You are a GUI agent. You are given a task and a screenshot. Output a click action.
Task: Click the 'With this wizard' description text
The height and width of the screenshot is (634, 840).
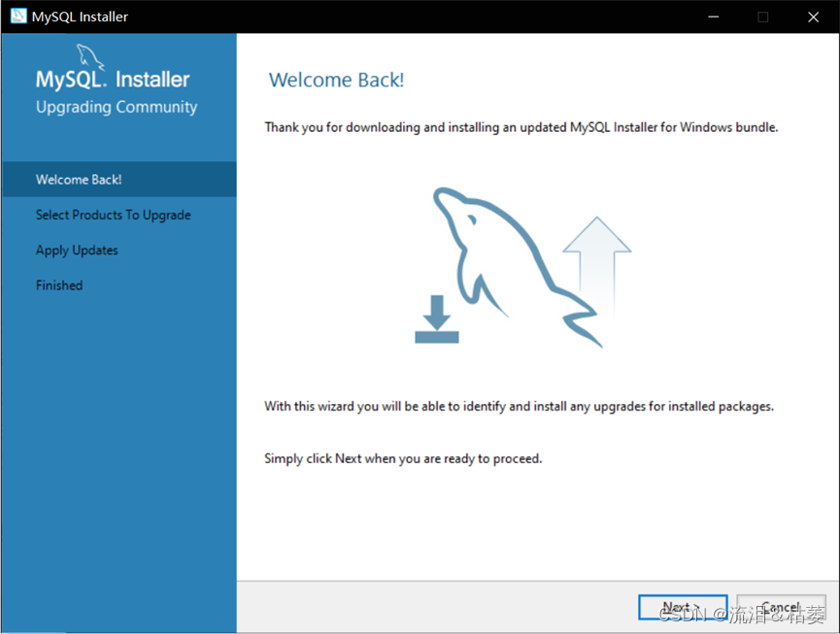click(520, 407)
